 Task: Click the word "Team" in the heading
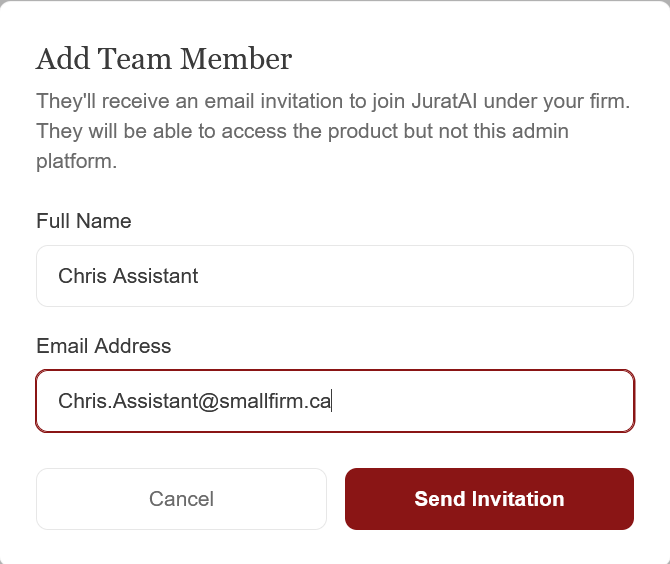click(x=135, y=59)
